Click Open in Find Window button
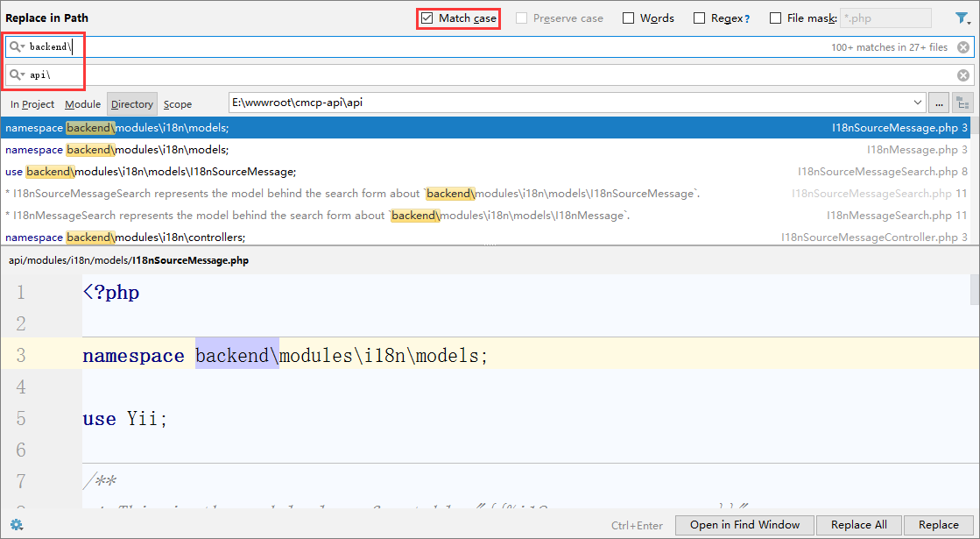980x539 pixels. pos(744,525)
